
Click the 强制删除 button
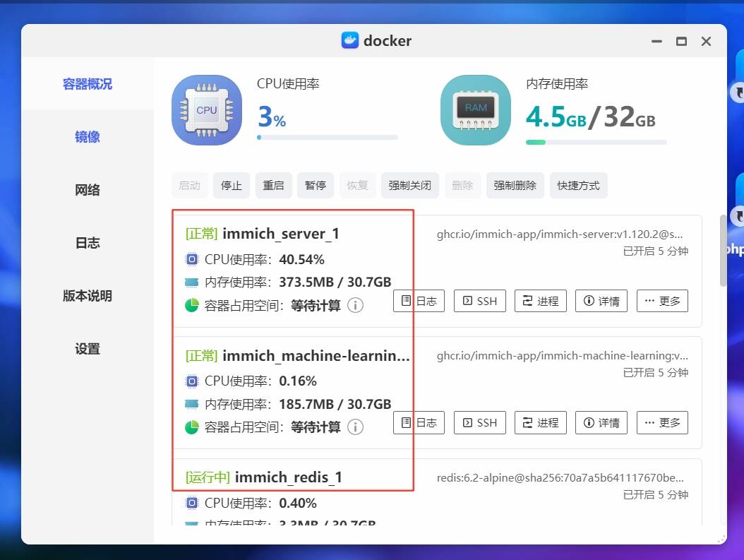[x=515, y=185]
